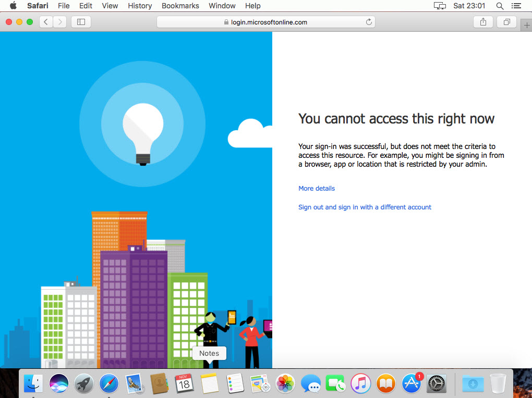The height and width of the screenshot is (398, 532).
Task: Open the Apple menu
Action: [13, 6]
